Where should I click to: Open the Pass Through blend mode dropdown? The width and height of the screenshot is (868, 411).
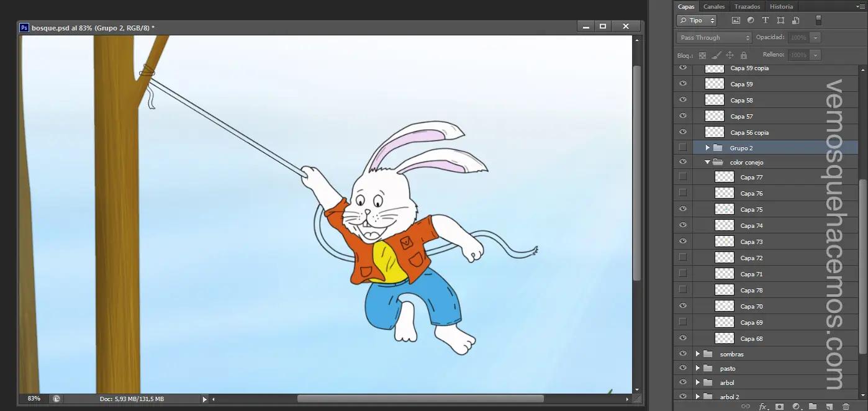point(714,37)
